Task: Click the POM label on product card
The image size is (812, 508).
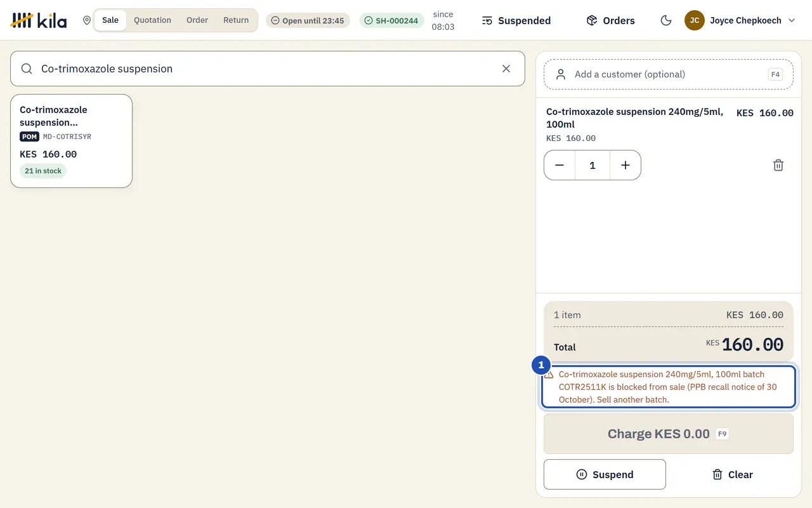Action: point(30,137)
